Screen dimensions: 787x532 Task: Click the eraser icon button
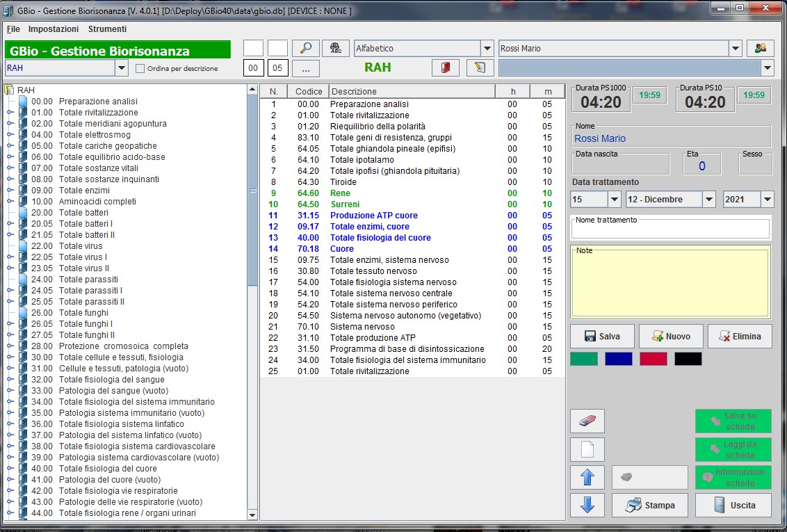click(x=587, y=421)
